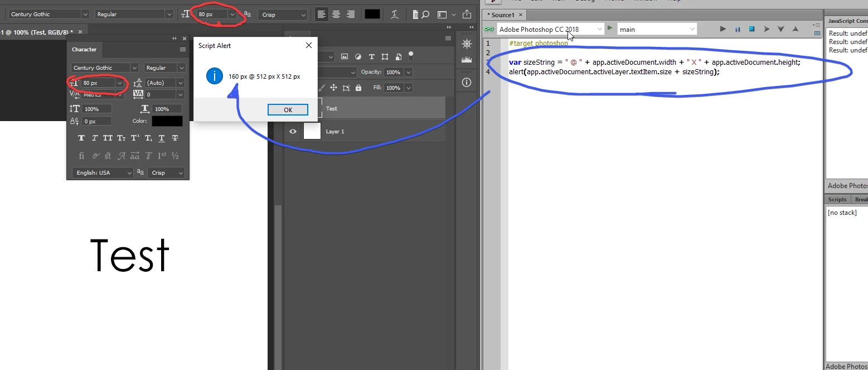The width and height of the screenshot is (868, 370).
Task: Hide Layer 1 with its eye icon
Action: (x=293, y=131)
